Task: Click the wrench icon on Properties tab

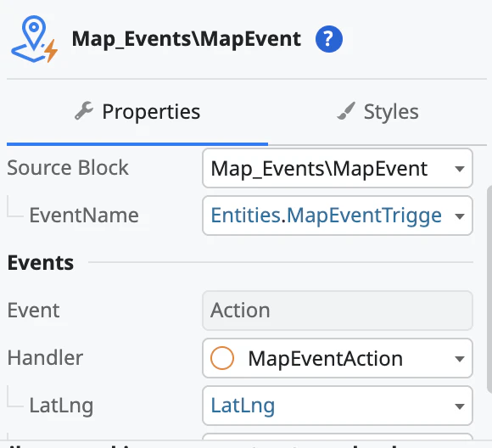Action: [84, 111]
